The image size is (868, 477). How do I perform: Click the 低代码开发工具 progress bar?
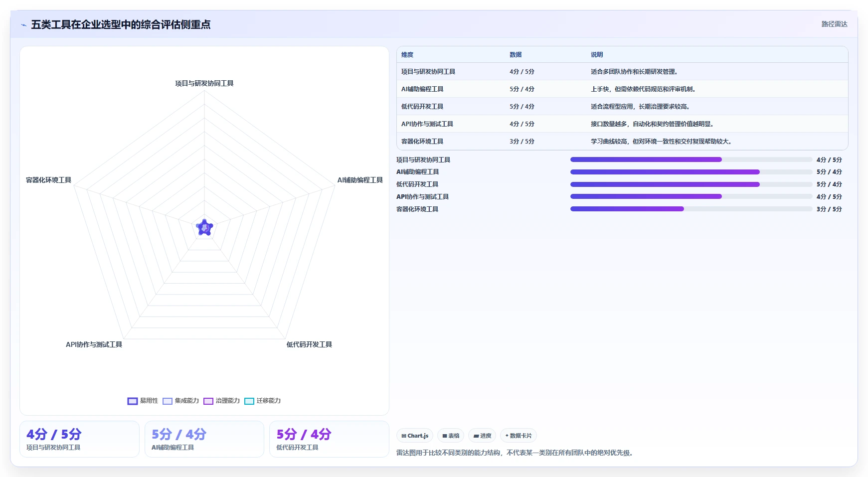(691, 184)
